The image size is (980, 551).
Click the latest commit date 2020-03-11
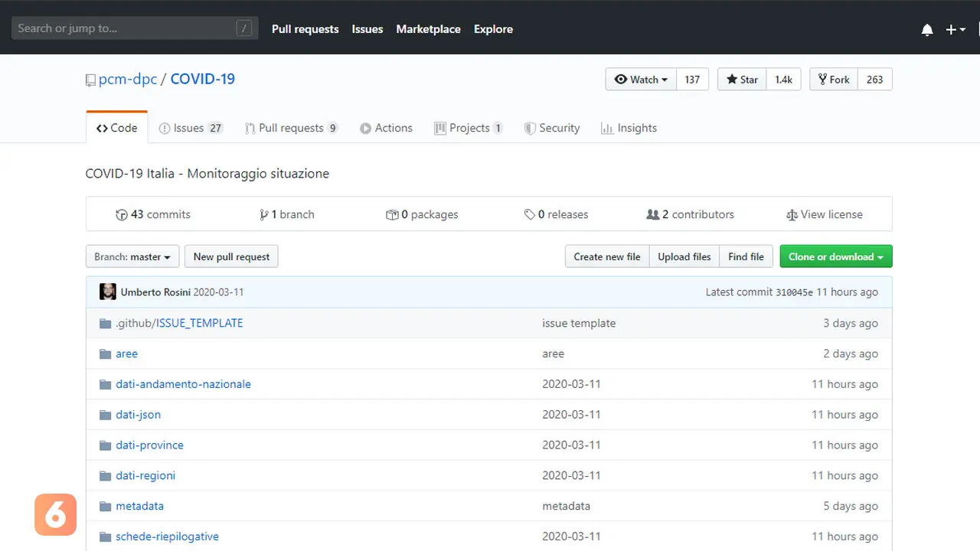pyautogui.click(x=219, y=292)
